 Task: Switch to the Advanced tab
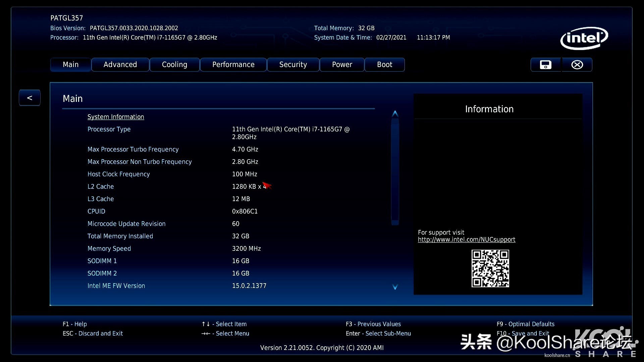tap(120, 64)
